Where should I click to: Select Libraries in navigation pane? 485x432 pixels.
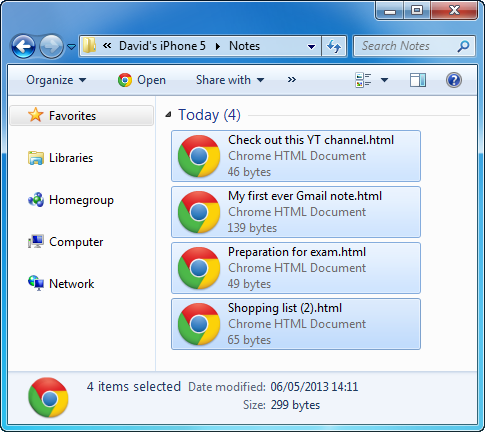(71, 158)
